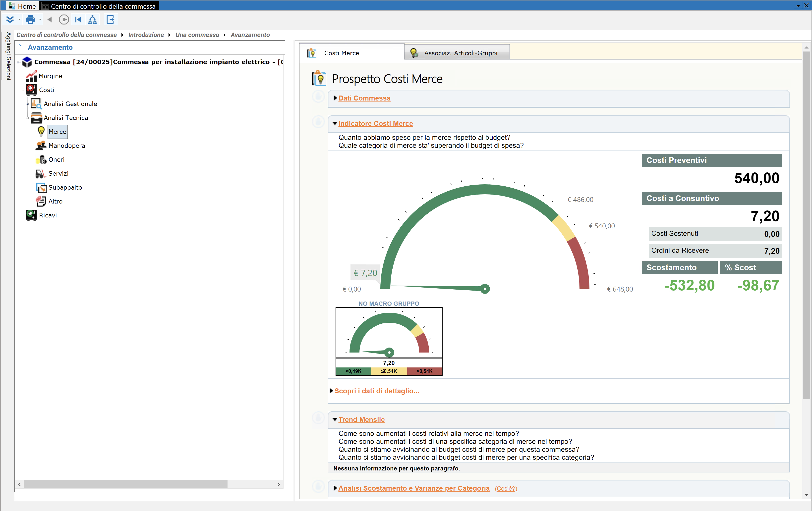The height and width of the screenshot is (511, 812).
Task: Click the Manodopera workers icon
Action: [41, 146]
